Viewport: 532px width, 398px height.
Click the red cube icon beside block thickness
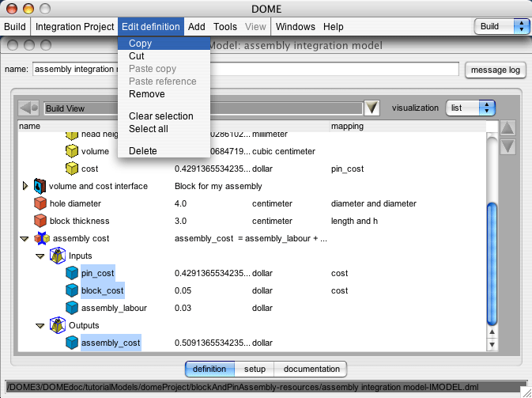pyautogui.click(x=40, y=221)
